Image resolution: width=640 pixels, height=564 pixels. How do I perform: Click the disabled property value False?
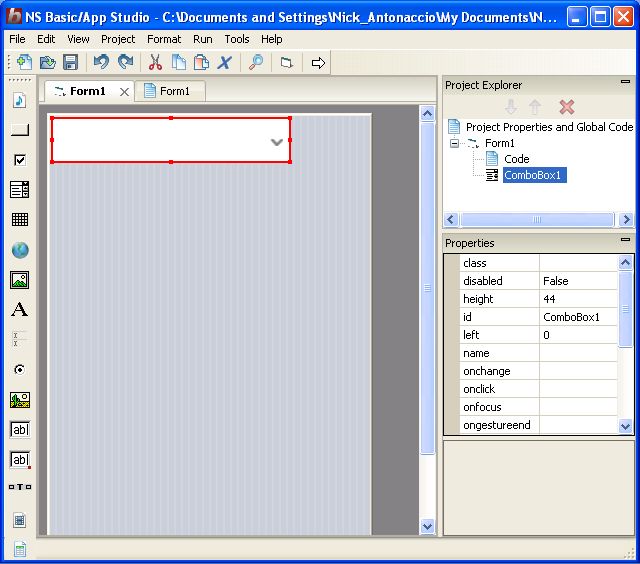pos(578,281)
